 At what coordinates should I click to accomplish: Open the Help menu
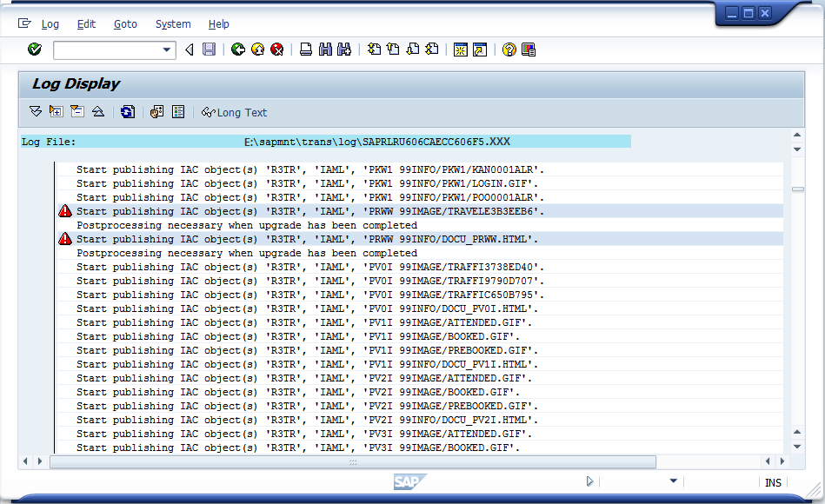click(218, 24)
